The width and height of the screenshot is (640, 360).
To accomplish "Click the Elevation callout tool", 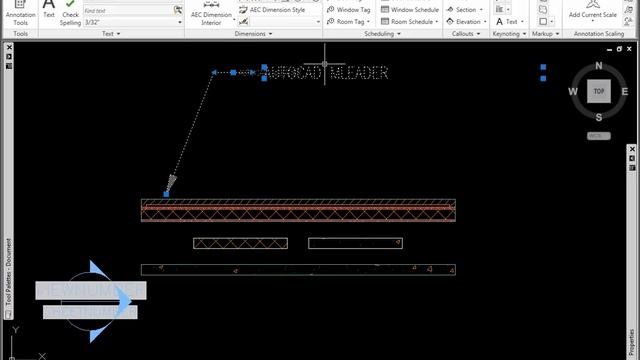I will click(x=464, y=22).
